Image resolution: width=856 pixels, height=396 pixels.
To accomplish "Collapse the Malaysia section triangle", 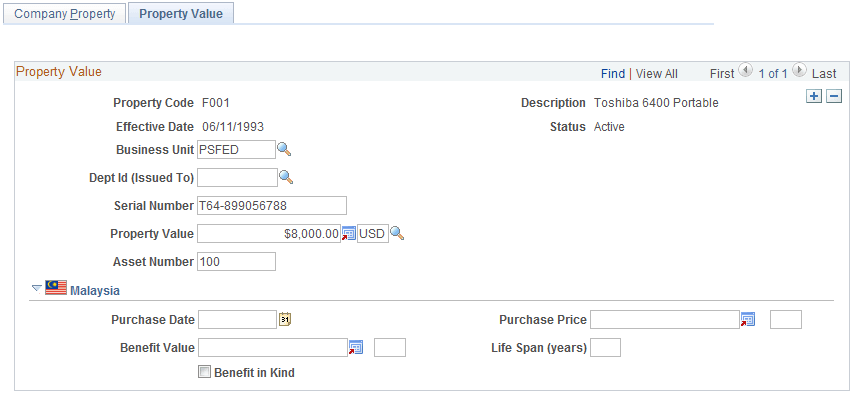I will [x=37, y=288].
